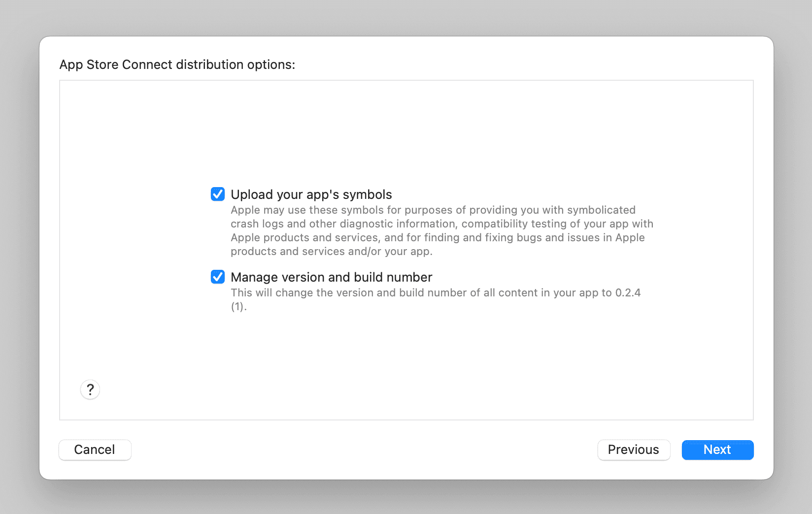The image size is (812, 514).
Task: Click the version text mentioning 0.2.4
Action: [x=436, y=292]
